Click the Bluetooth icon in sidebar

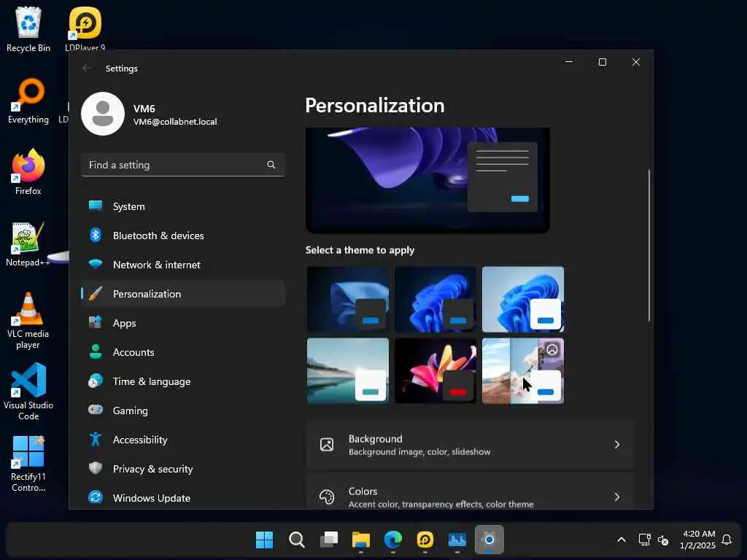[96, 235]
